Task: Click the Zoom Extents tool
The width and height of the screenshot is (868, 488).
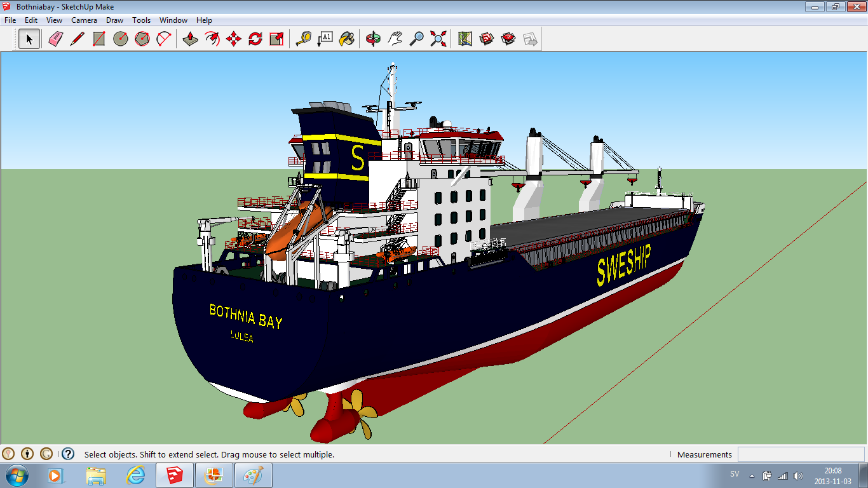Action: point(438,39)
